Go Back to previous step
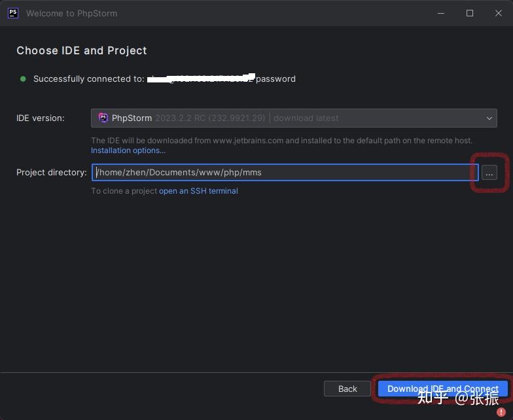This screenshot has height=420, width=513. pos(347,389)
